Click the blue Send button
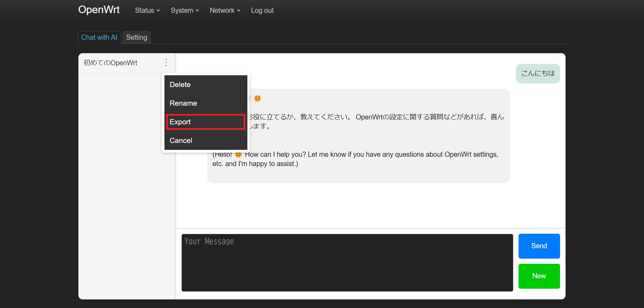The width and height of the screenshot is (644, 308). [x=539, y=246]
